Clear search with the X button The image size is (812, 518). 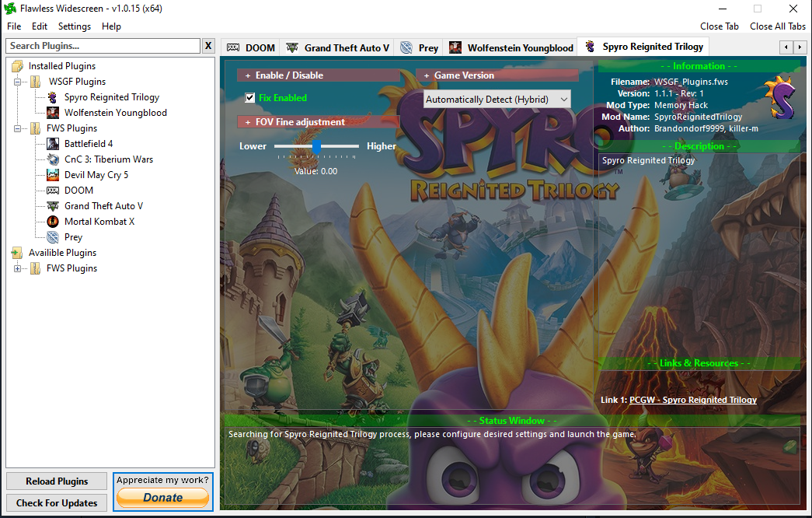click(x=208, y=46)
